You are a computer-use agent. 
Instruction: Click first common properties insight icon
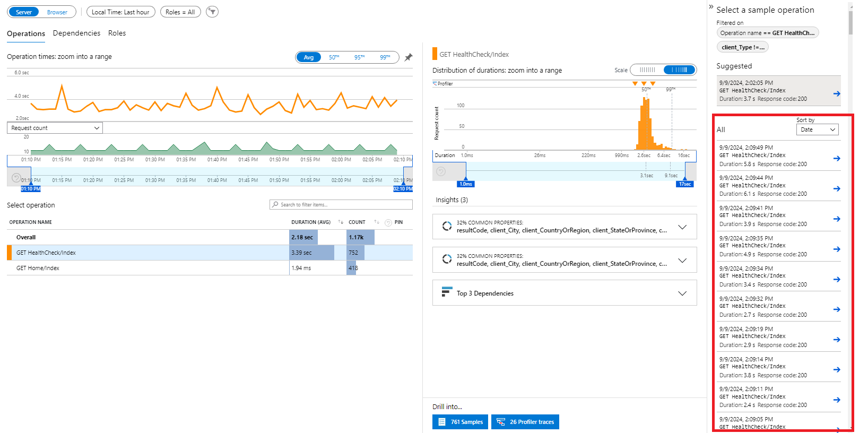(x=447, y=226)
